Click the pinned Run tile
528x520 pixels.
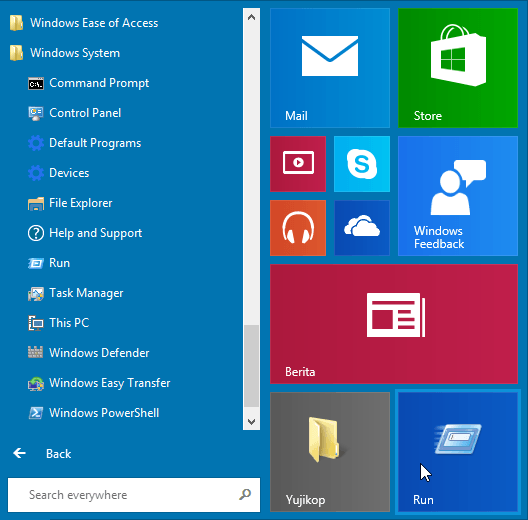458,452
